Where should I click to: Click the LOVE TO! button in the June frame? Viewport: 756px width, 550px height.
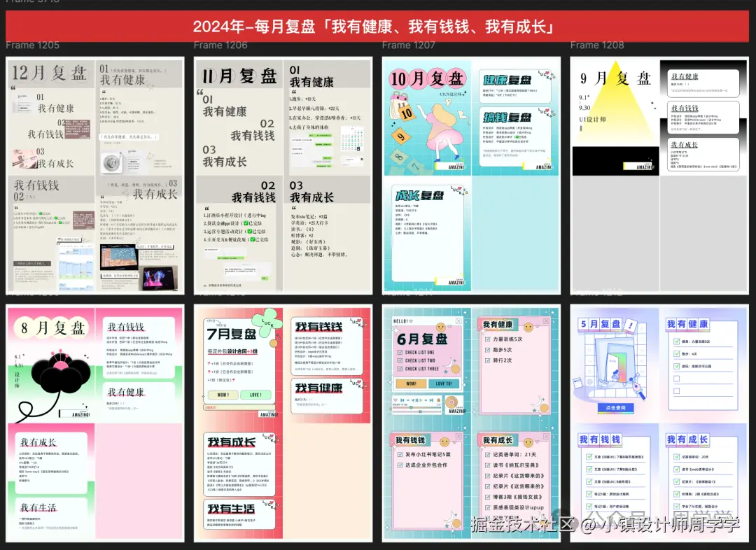point(444,383)
